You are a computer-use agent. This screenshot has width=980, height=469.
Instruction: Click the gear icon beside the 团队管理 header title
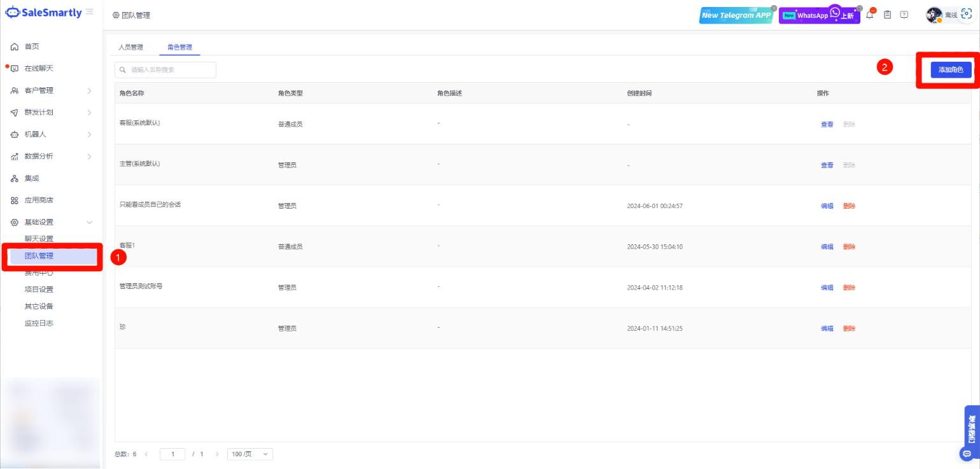[116, 15]
